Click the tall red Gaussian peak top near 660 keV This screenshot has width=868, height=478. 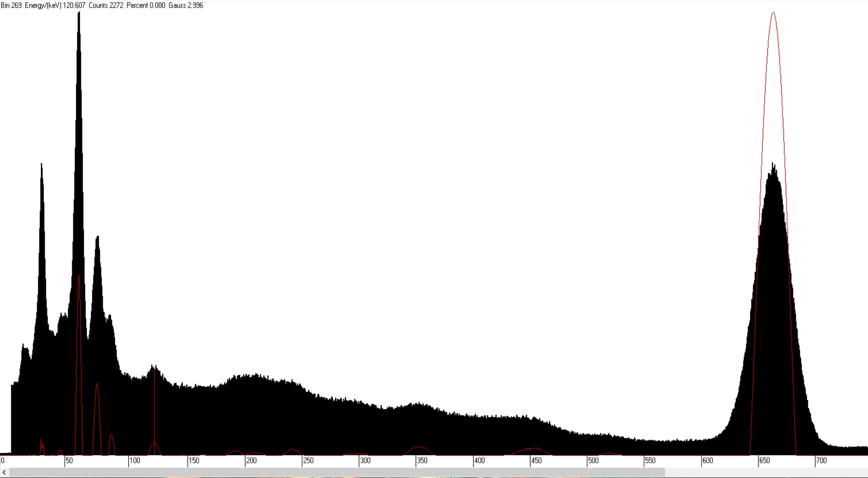[773, 14]
